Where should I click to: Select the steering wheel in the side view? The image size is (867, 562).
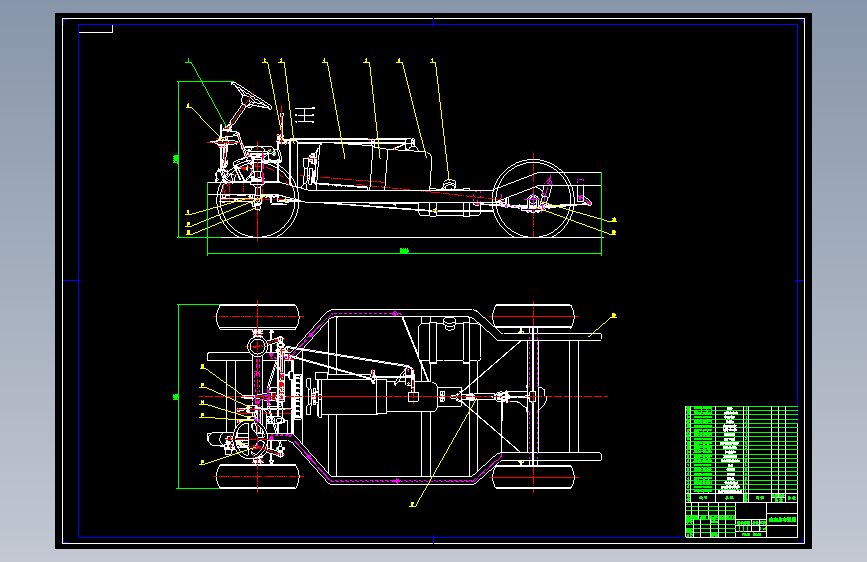[252, 96]
